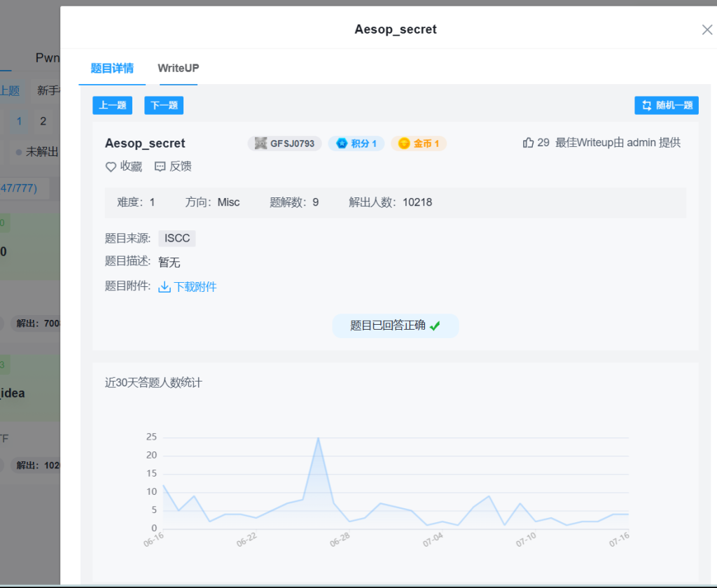The width and height of the screenshot is (717, 588).
Task: Select the 未解出 filter option
Action: 41,151
